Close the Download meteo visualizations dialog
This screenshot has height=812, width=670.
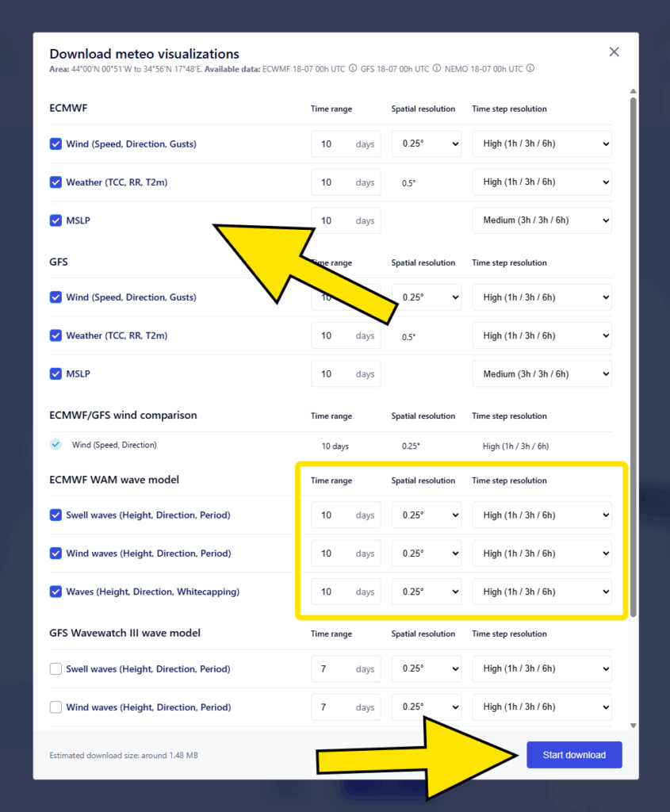[x=614, y=52]
